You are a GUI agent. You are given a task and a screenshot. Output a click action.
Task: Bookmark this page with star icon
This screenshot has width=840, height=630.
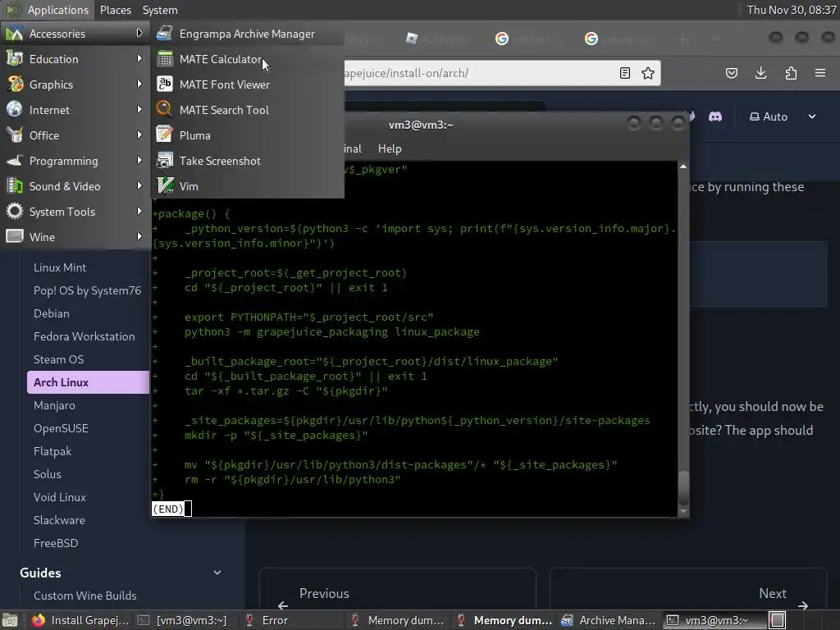click(648, 73)
